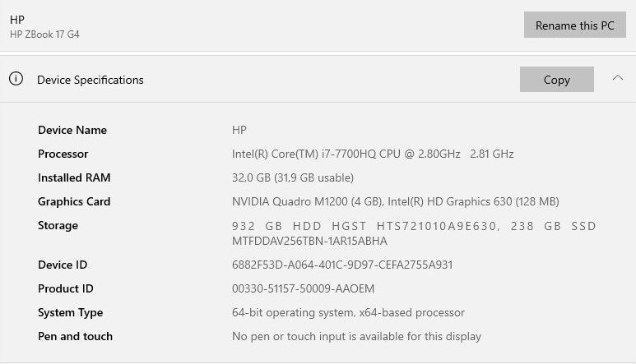Viewport: 636px width, 364px height.
Task: Click the 00330-51157-50009-AAOEM product ID value
Action: [x=303, y=288]
